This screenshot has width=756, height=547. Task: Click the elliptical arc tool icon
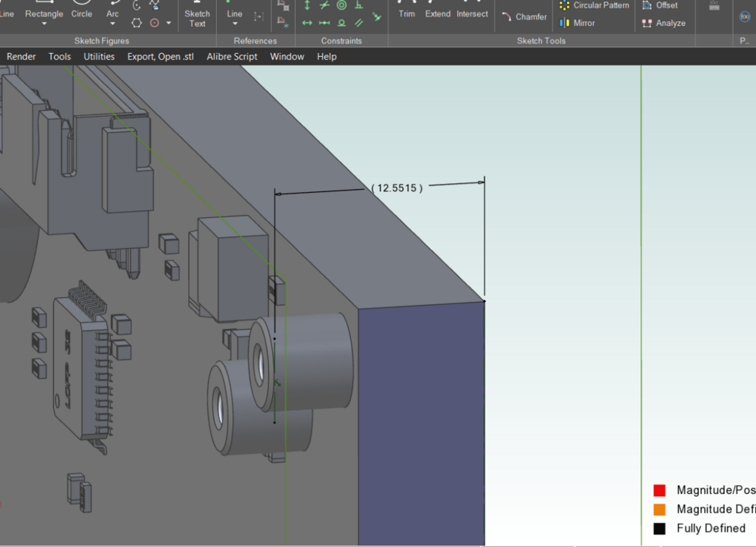coord(137,5)
